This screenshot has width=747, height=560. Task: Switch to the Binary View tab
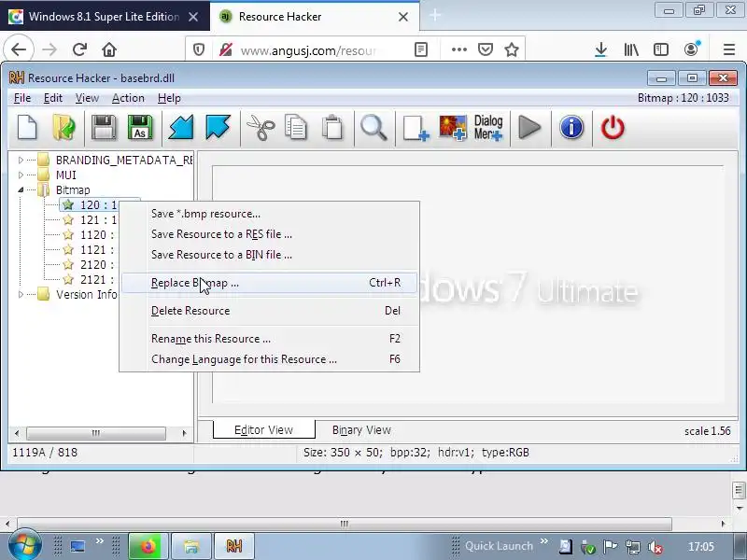361,430
